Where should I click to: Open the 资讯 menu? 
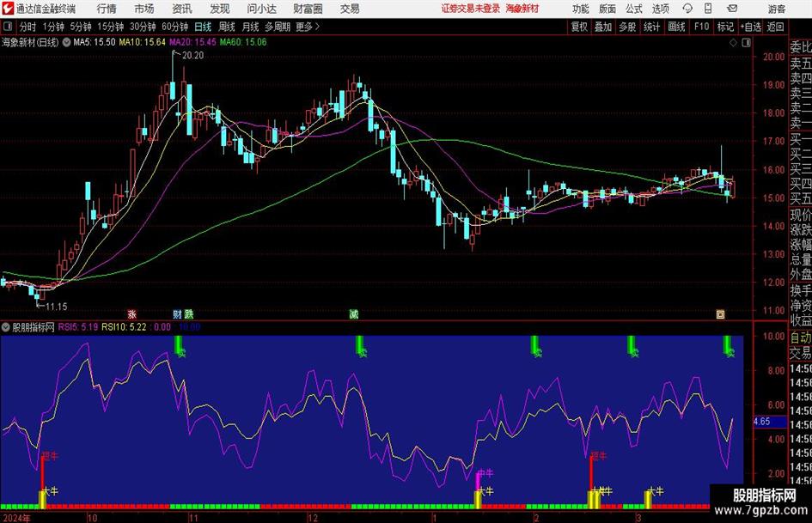[182, 9]
